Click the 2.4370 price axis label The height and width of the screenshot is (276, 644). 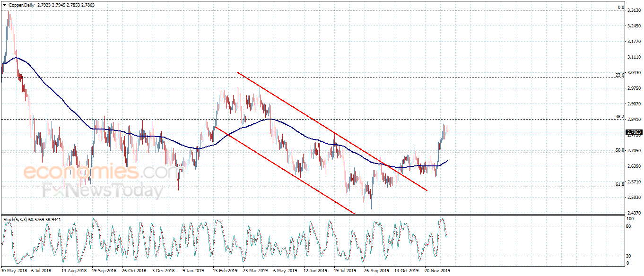tap(633, 213)
